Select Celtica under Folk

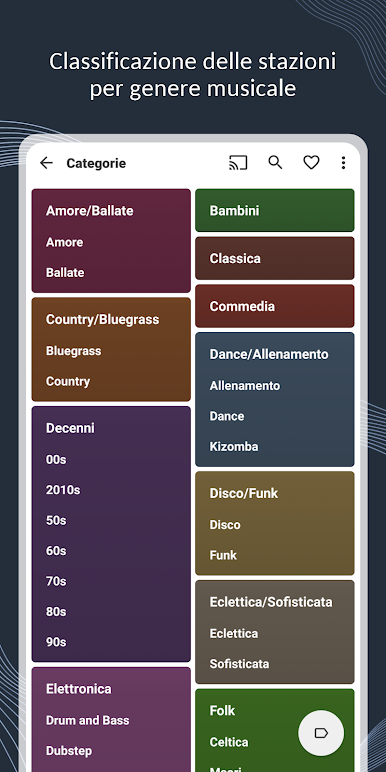pos(229,742)
